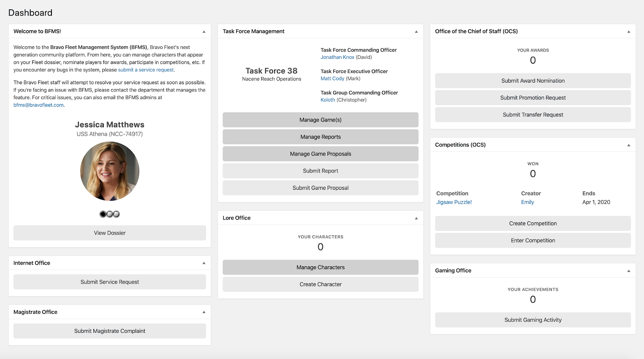Collapse the Office of the Chief of Staff panel
The image size is (644, 359).
tap(629, 31)
